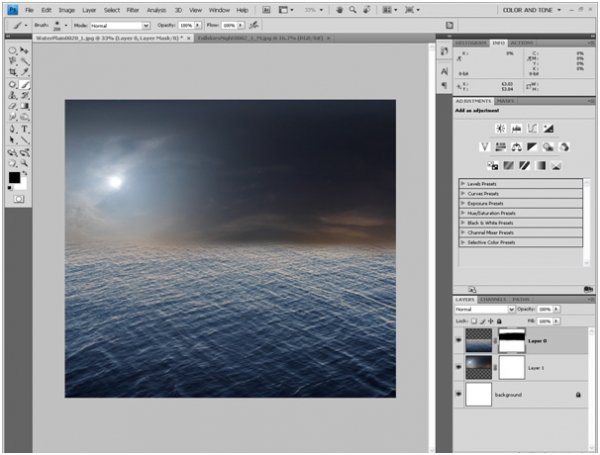Select the Zoom tool in the toolbox

coord(24,163)
